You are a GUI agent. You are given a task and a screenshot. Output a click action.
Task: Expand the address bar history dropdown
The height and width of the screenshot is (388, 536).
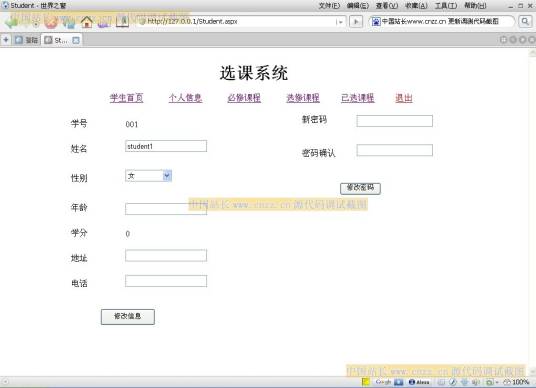click(339, 22)
